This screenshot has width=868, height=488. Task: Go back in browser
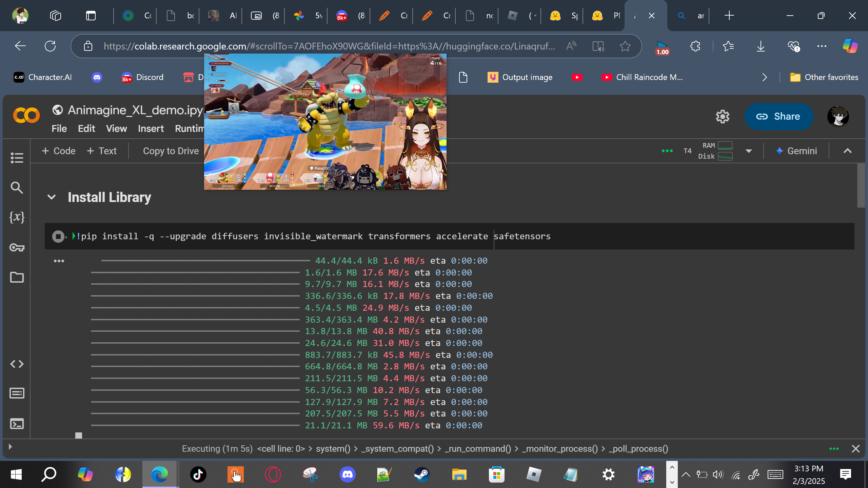click(20, 46)
